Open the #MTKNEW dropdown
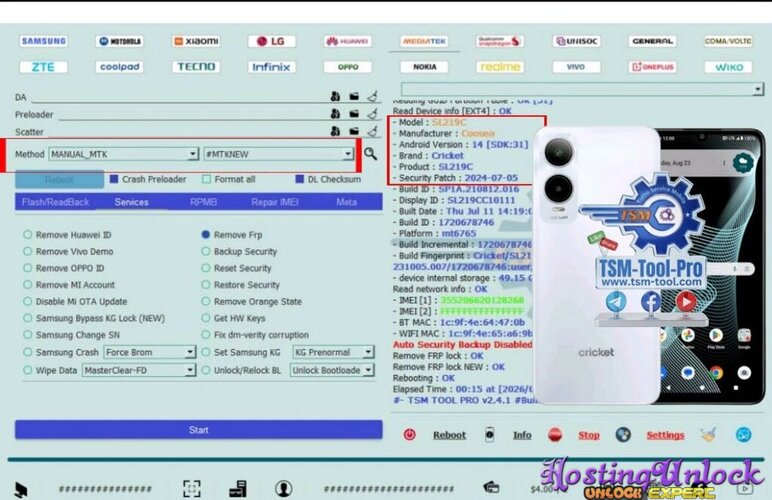Screen dimensions: 772x500 click(279, 154)
